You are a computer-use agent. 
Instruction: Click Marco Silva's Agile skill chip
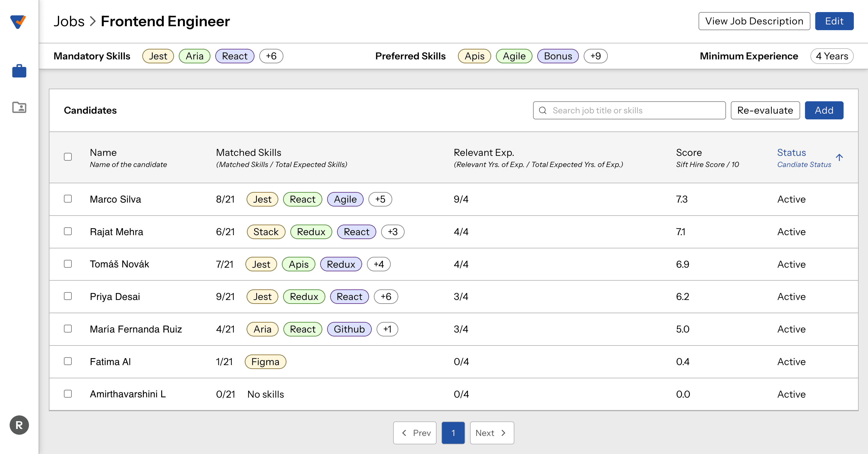click(345, 199)
